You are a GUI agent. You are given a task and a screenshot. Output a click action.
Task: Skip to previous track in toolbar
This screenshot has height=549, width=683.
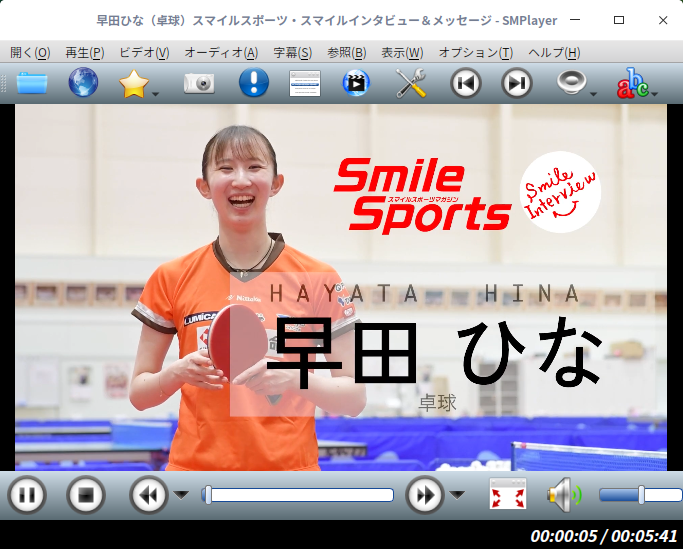tap(466, 83)
